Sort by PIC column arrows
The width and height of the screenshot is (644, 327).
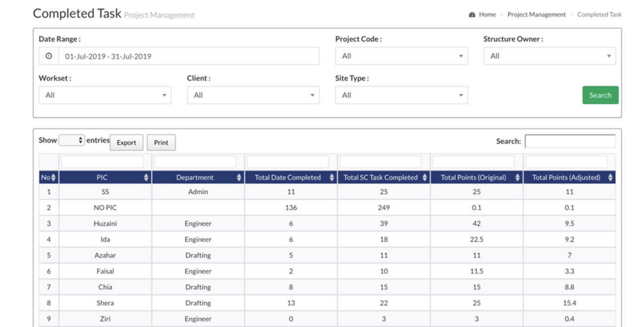tap(146, 178)
